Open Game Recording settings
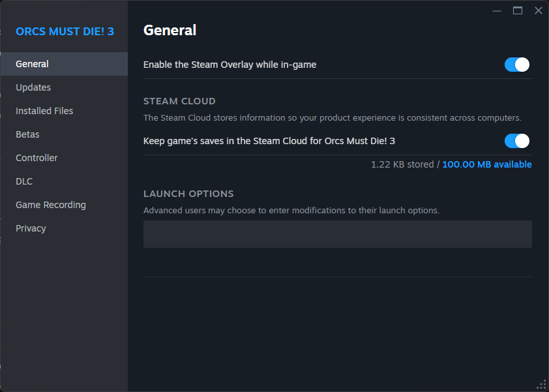The height and width of the screenshot is (392, 549). pyautogui.click(x=64, y=205)
